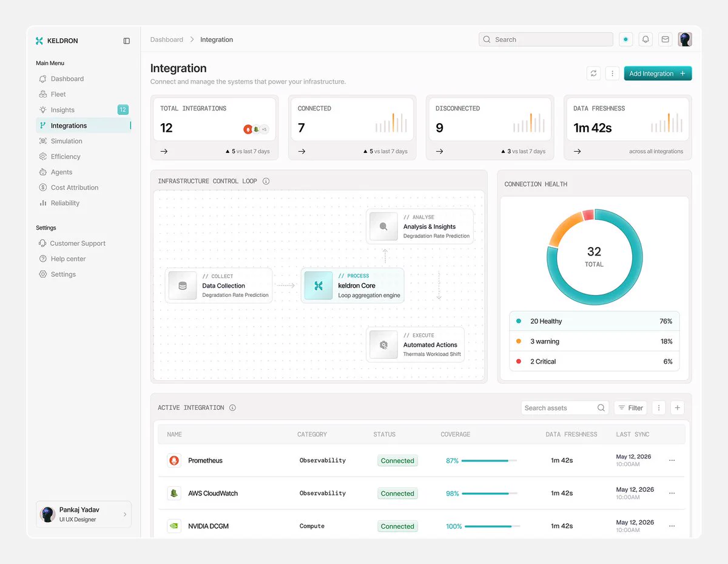728x564 pixels.
Task: Click the plus icon in Active Integration toolbar
Action: point(678,408)
